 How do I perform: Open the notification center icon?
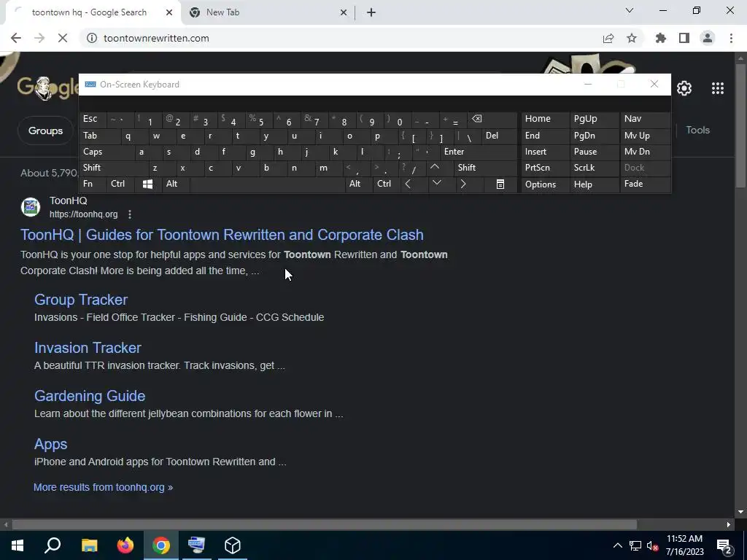click(724, 546)
